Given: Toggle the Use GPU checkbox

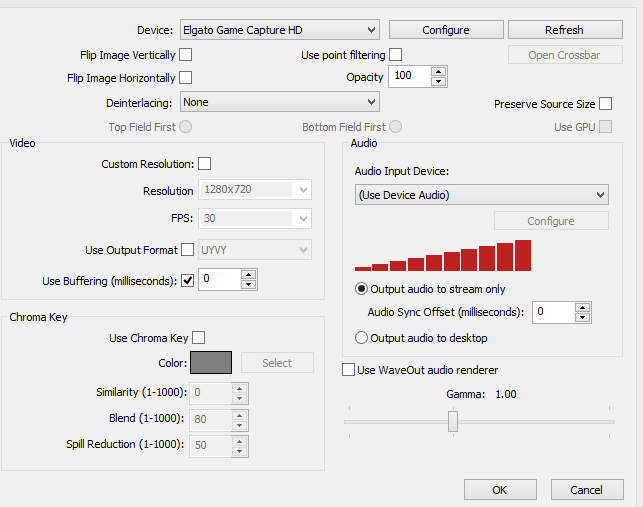Looking at the screenshot, I should click(605, 127).
